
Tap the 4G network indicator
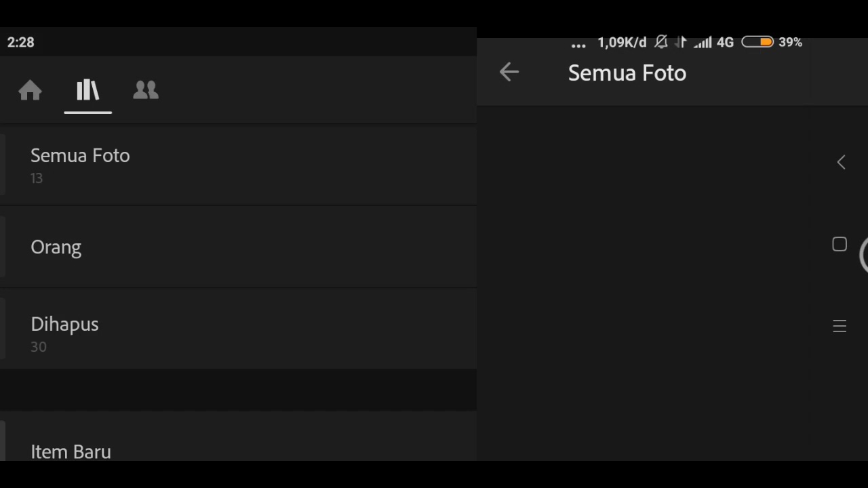click(725, 43)
